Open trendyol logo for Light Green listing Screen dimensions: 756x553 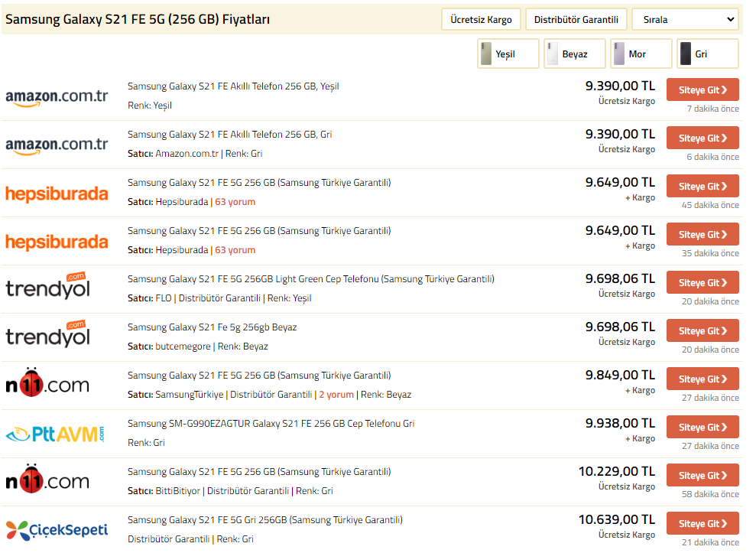click(47, 285)
